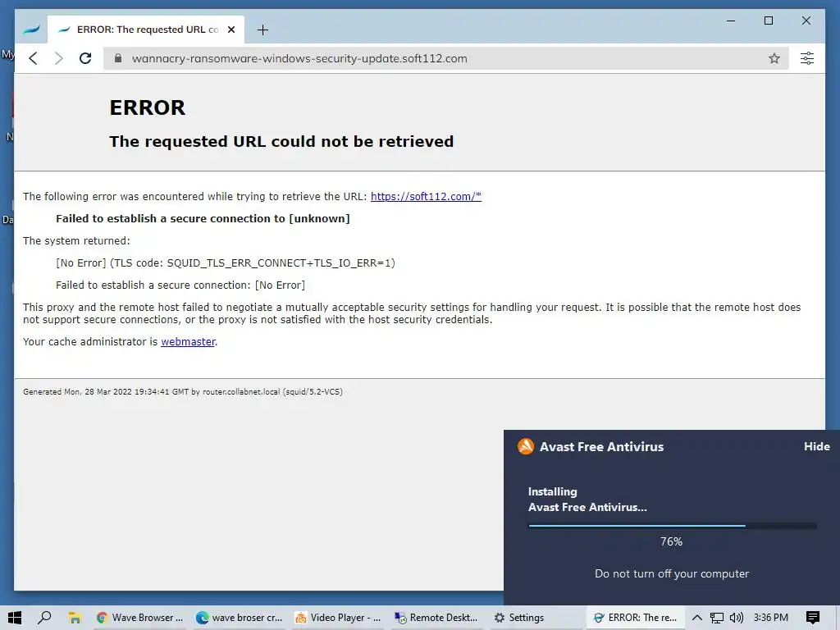840x630 pixels.
Task: Click the padlock icon in address bar
Action: 118,58
